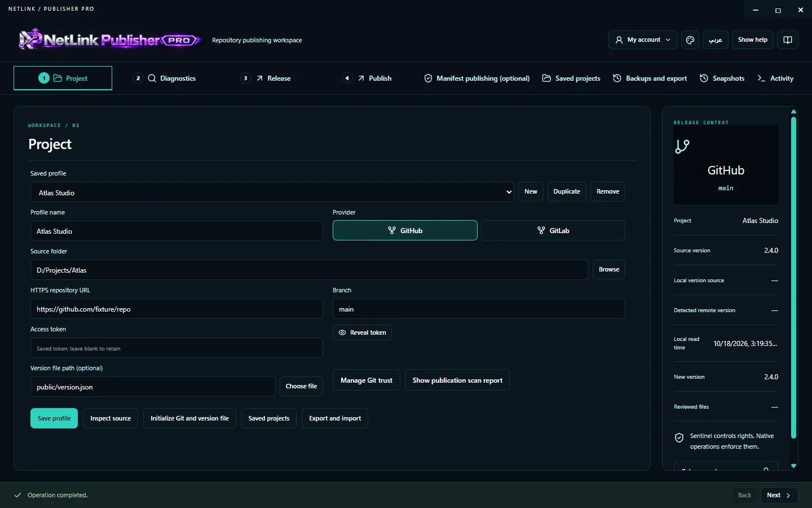Click the Next button in footer
The image size is (812, 508).
pos(779,495)
